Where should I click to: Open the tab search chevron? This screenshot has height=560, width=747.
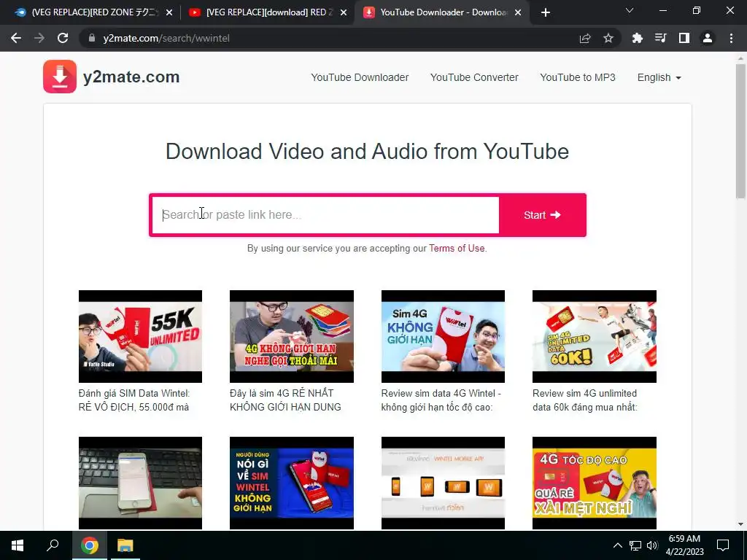coord(630,10)
